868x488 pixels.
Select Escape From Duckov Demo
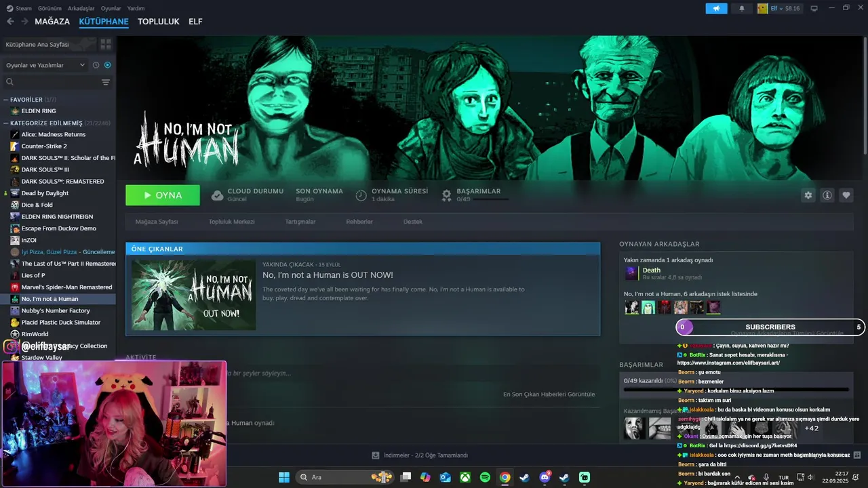click(x=58, y=228)
